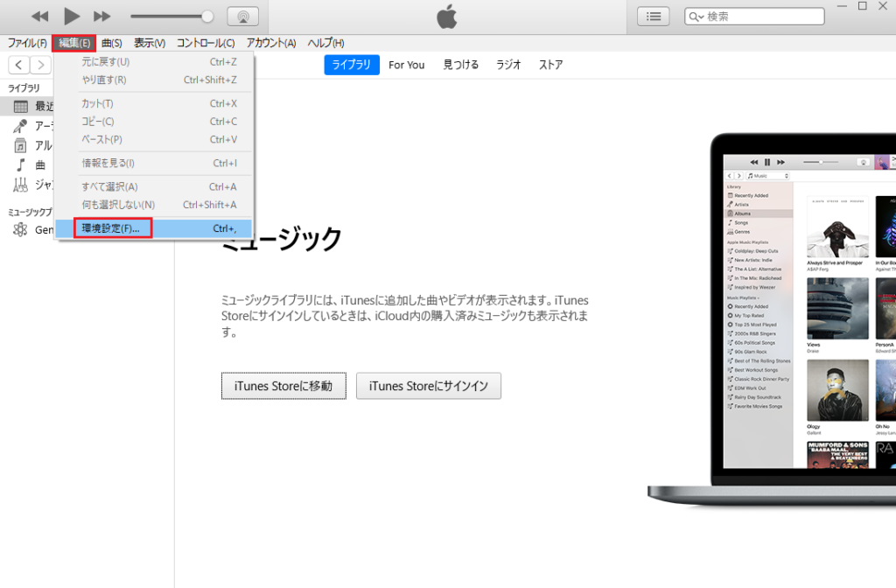The image size is (896, 588).
Task: Switch to the ストア tab
Action: [550, 65]
